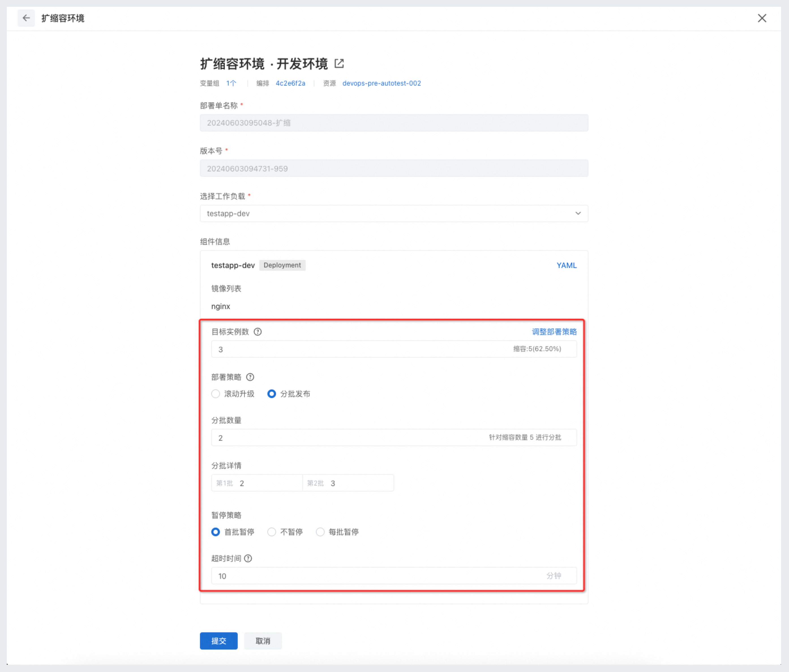Close the 扩缩容环境 dialog
Image resolution: width=789 pixels, height=672 pixels.
[762, 18]
